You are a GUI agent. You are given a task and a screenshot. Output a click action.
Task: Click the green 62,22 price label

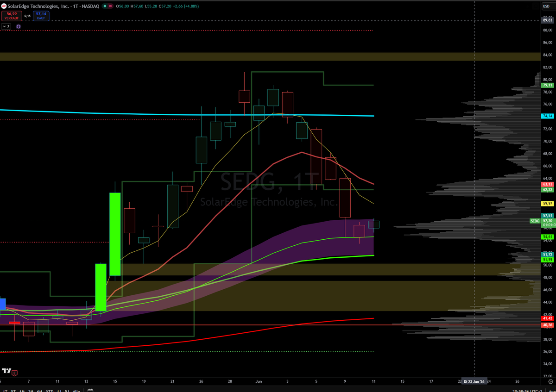click(547, 190)
